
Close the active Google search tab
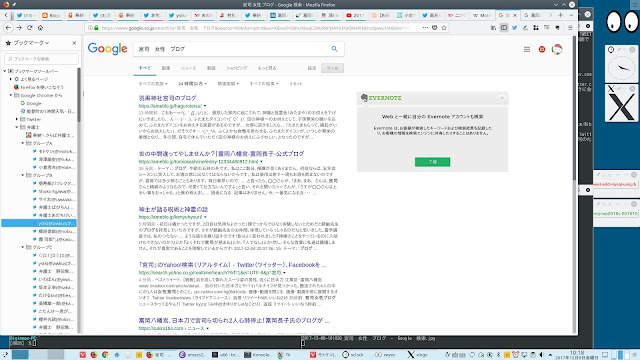tap(515, 15)
